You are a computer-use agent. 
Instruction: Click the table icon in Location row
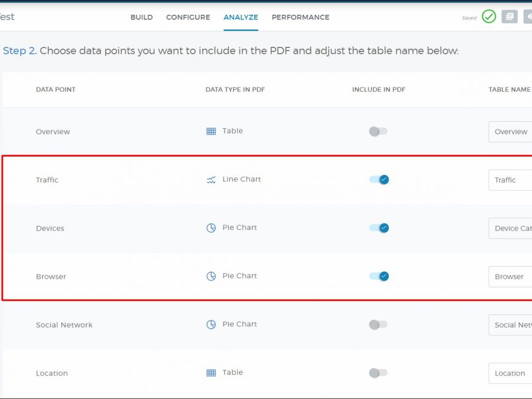pyautogui.click(x=211, y=373)
